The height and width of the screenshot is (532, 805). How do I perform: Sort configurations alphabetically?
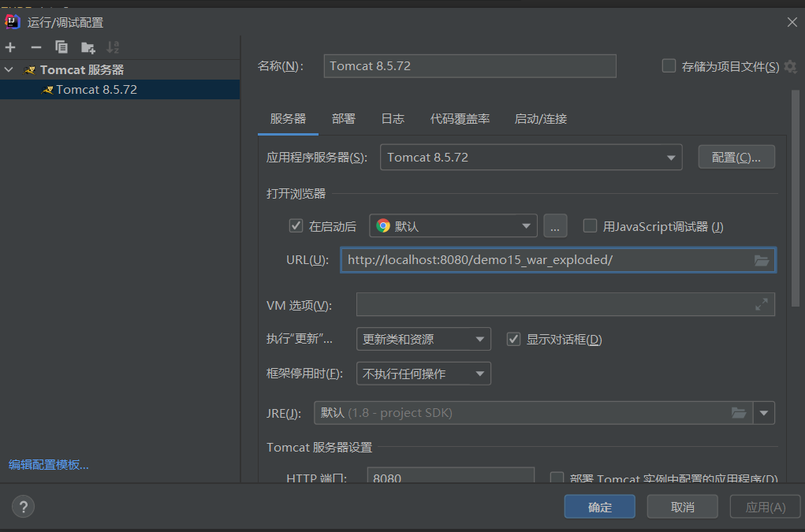click(x=113, y=47)
